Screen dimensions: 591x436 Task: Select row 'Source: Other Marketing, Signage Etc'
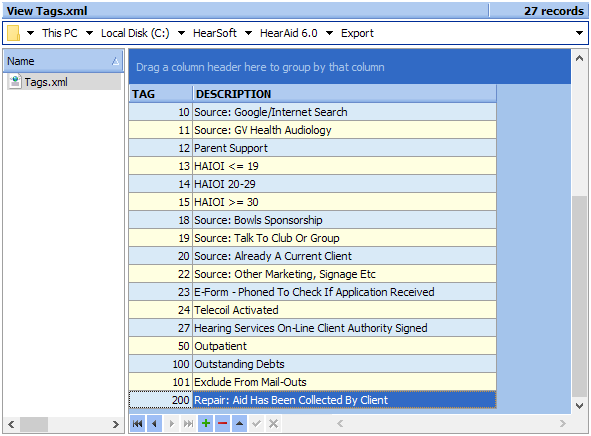tap(312, 274)
